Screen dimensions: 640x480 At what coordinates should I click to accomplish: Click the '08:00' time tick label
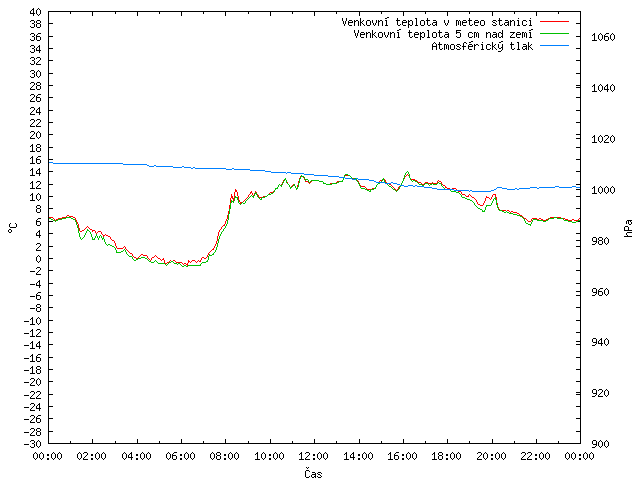225,456
